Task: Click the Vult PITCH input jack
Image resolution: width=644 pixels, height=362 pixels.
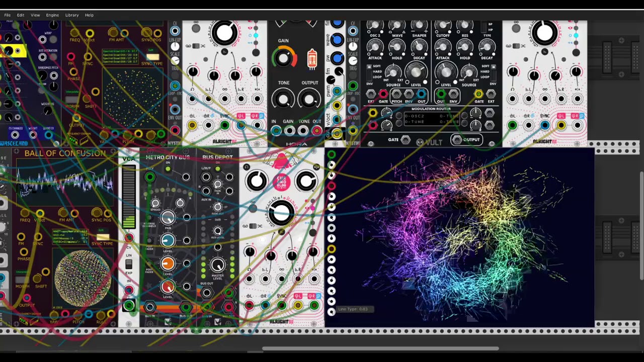Action: (396, 94)
